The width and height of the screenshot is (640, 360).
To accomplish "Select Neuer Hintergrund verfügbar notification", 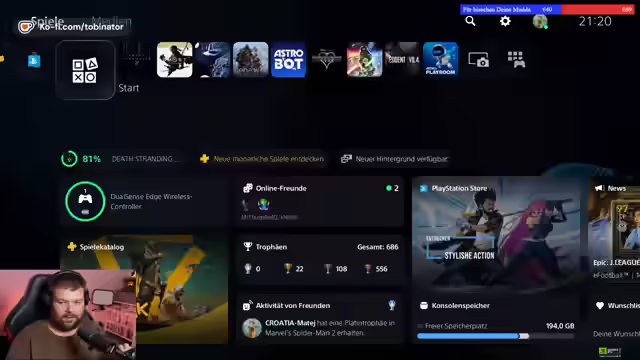I will 394,159.
